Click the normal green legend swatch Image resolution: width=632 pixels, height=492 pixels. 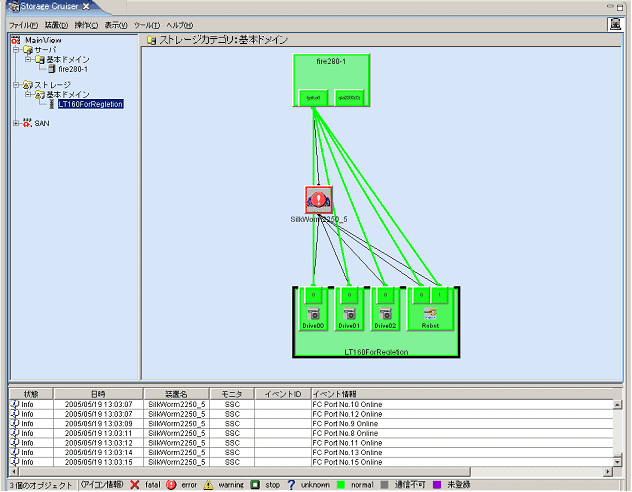(x=341, y=485)
